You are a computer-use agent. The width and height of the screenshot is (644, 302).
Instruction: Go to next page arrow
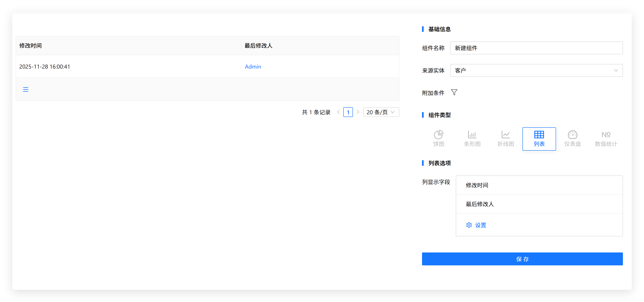tap(358, 112)
